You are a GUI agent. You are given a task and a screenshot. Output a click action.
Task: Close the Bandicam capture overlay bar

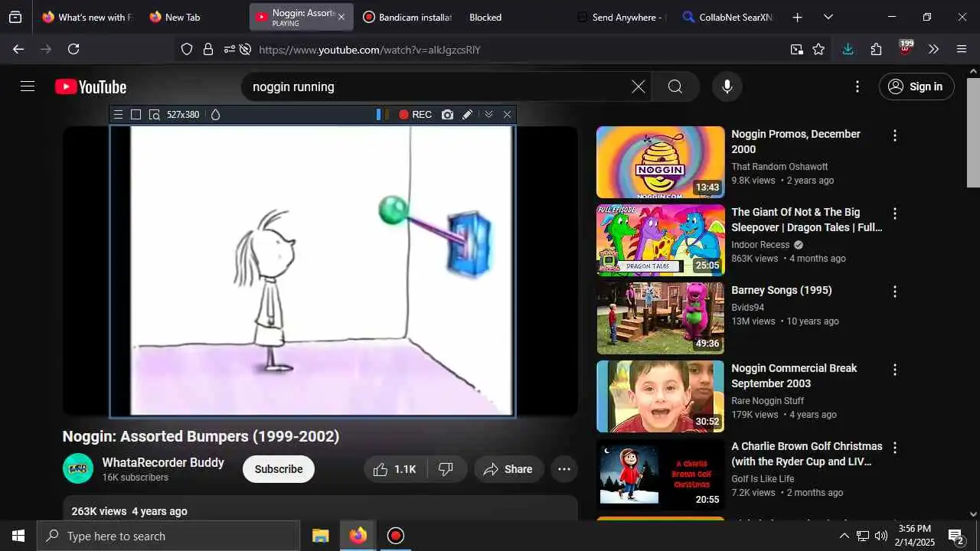point(507,115)
